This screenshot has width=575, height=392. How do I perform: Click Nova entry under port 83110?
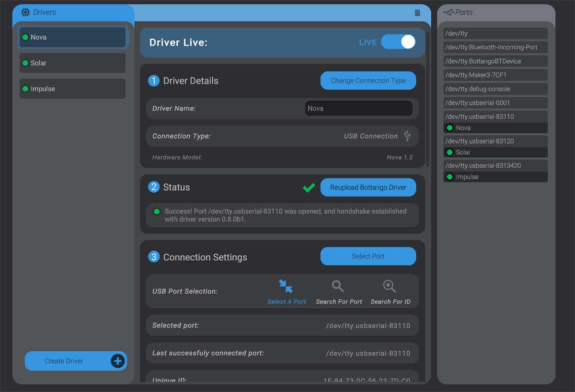pyautogui.click(x=495, y=128)
